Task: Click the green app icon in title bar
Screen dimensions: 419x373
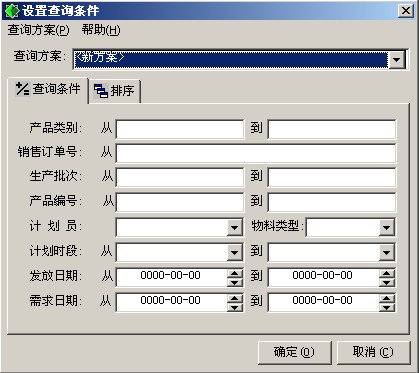Action: [x=12, y=11]
